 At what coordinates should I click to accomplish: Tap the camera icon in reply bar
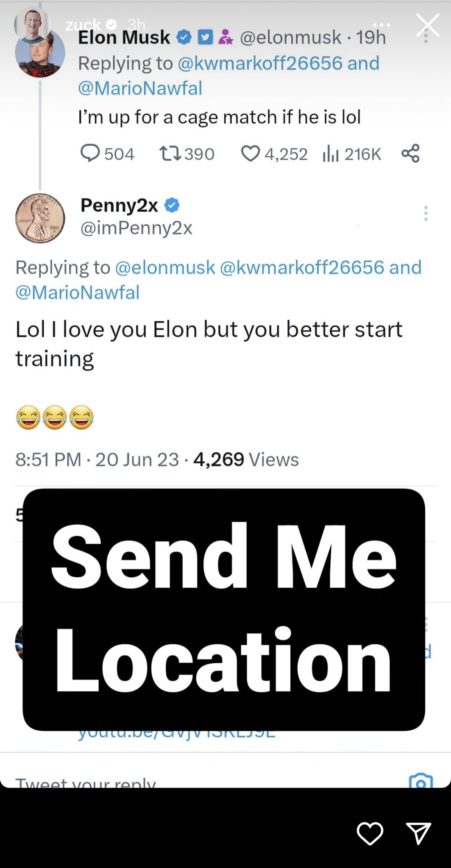click(x=420, y=782)
